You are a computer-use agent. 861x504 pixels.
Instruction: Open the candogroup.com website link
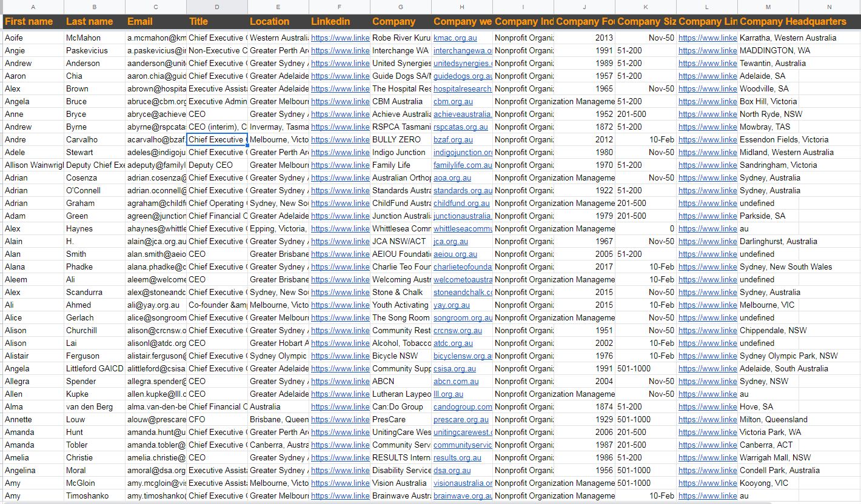coord(461,406)
